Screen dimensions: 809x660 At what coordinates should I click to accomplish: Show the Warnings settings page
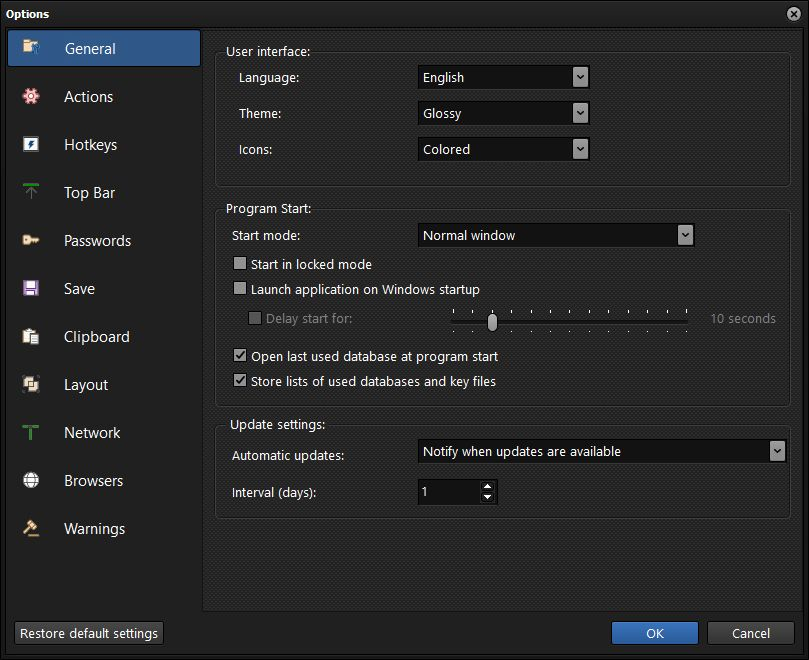pos(104,528)
